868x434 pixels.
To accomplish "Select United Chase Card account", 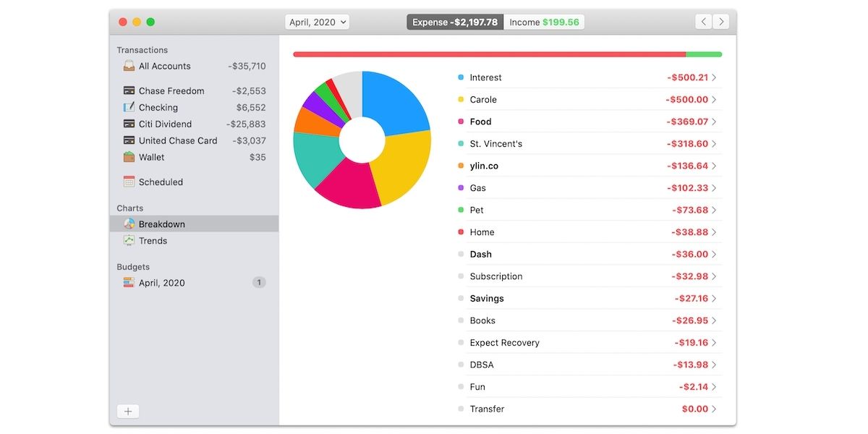I will pyautogui.click(x=177, y=140).
